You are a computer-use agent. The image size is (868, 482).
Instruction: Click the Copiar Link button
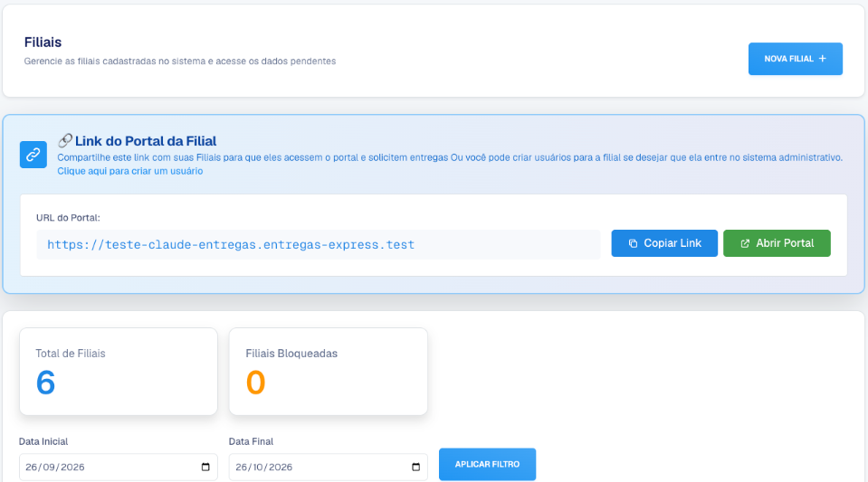664,243
